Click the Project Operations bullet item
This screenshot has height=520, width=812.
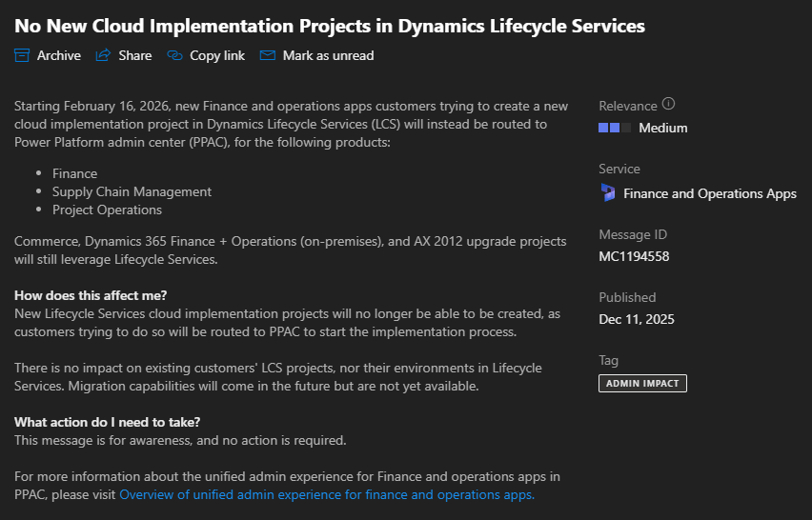pyautogui.click(x=107, y=210)
